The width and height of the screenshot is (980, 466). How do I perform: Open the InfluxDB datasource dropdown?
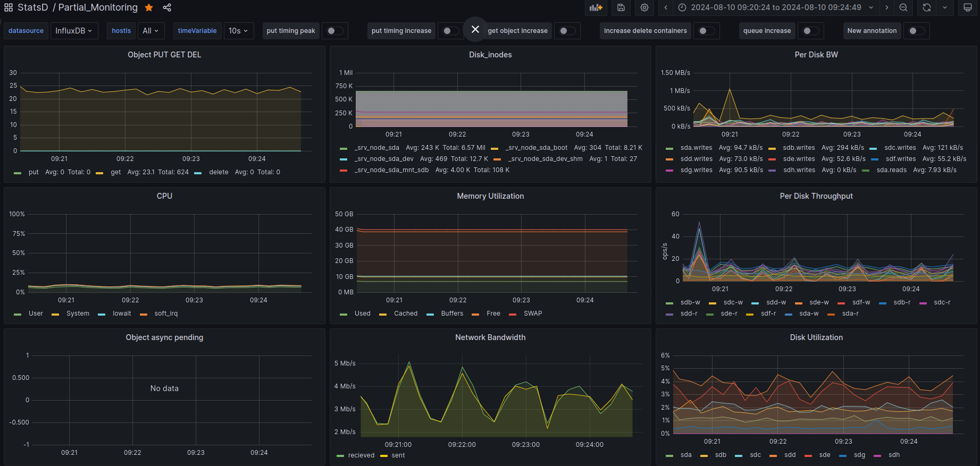coord(74,31)
